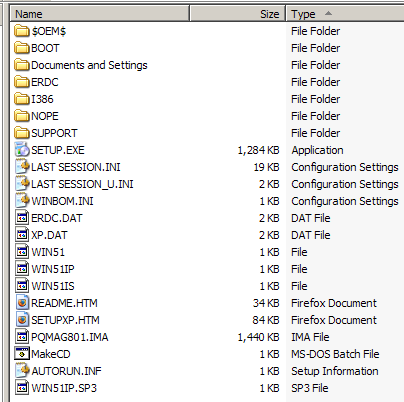Select the AUTORUN.INF setup information icon
The width and height of the screenshot is (404, 402).
click(x=22, y=371)
